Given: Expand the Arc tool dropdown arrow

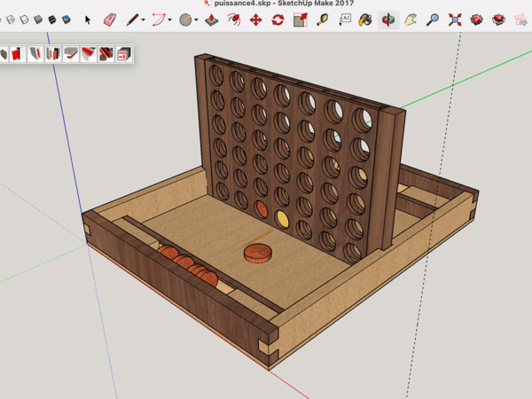Looking at the screenshot, I should 172,20.
